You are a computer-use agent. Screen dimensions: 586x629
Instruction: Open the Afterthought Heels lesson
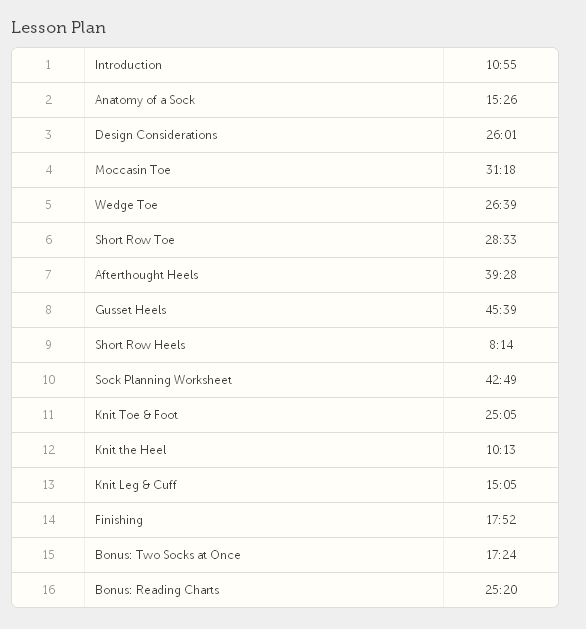(x=285, y=275)
